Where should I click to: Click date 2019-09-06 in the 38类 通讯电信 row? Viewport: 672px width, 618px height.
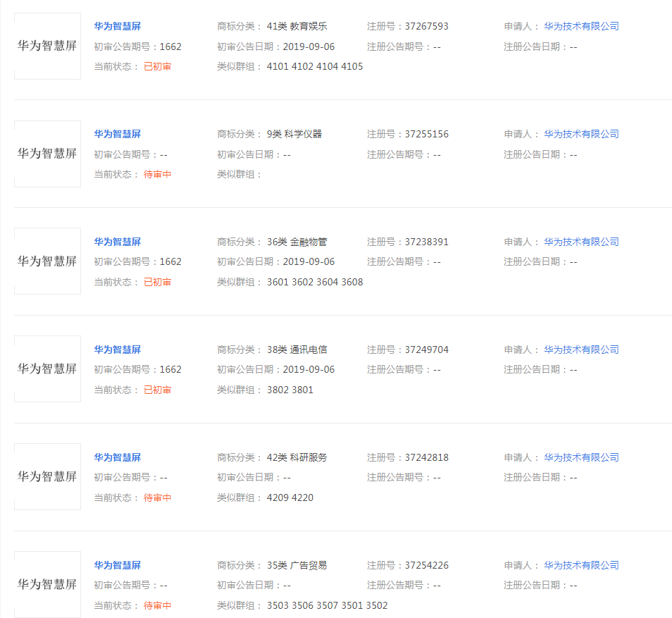309,369
